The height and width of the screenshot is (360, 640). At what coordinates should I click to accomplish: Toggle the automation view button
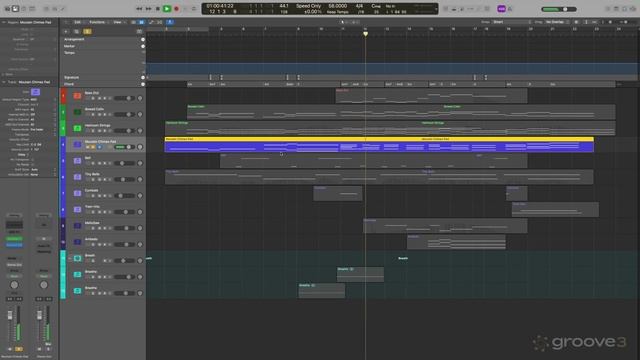[x=151, y=22]
